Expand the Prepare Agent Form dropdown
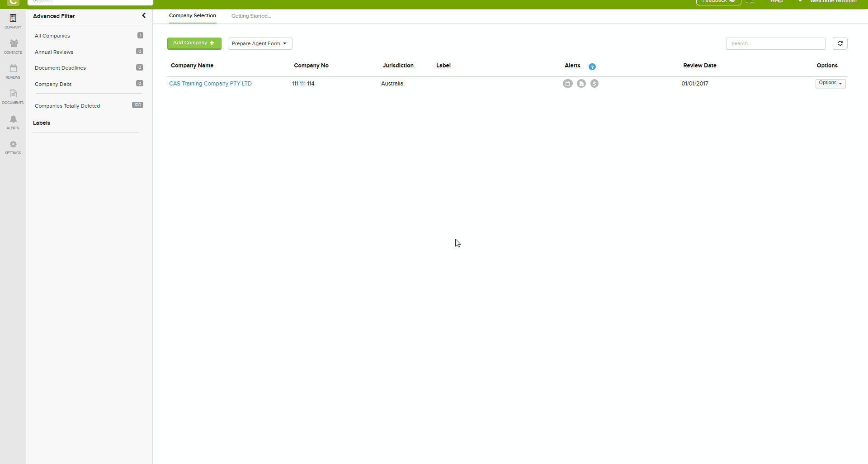Screen dimensions: 868x464 click(259, 43)
